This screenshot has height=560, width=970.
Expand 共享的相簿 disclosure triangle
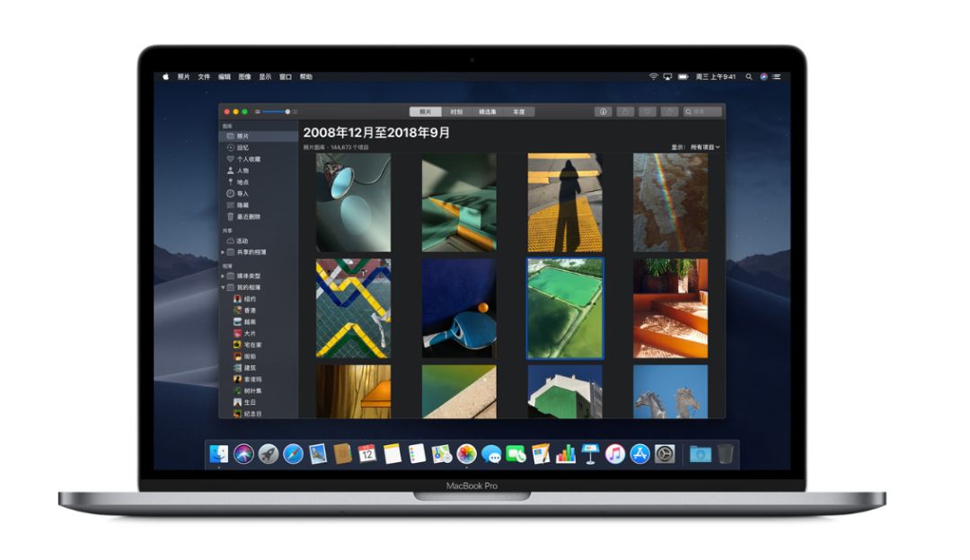point(223,252)
